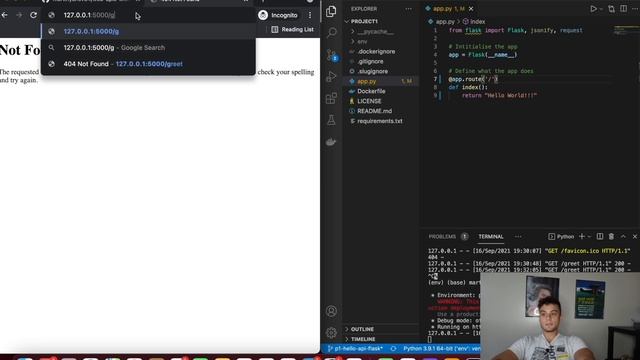Click the sync changes icon in status bar
Viewport: 640px width, 360px height.
(x=393, y=349)
